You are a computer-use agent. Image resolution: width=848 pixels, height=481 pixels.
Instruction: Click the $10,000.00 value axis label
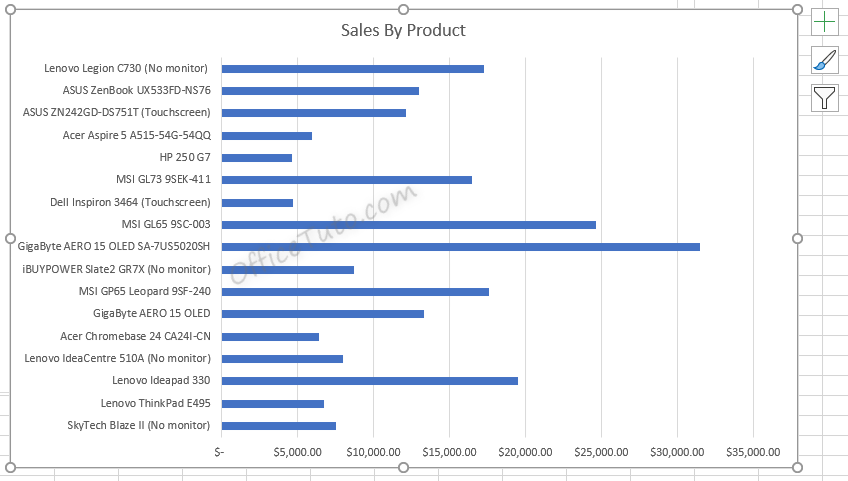click(x=373, y=452)
